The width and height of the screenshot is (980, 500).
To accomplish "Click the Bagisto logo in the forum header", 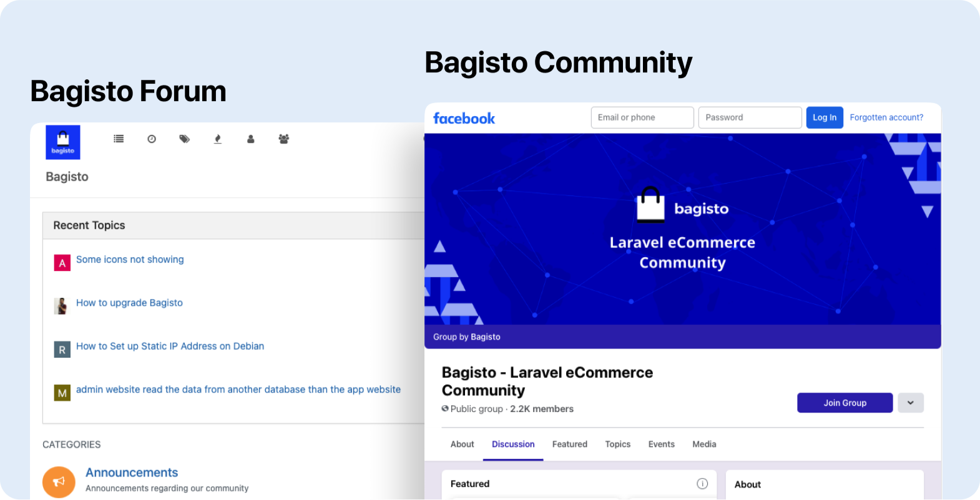I will click(63, 142).
